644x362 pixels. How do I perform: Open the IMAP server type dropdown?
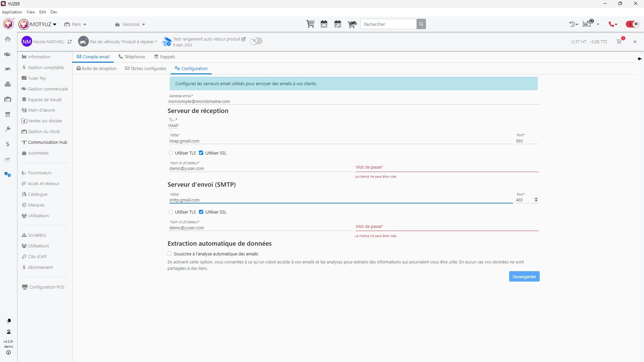pos(173,126)
